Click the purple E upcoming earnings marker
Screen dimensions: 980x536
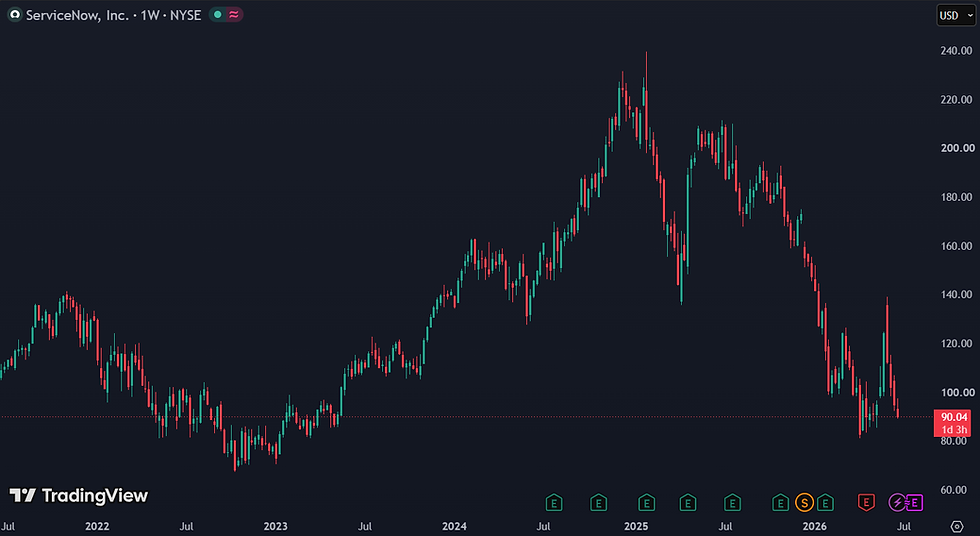coord(914,502)
